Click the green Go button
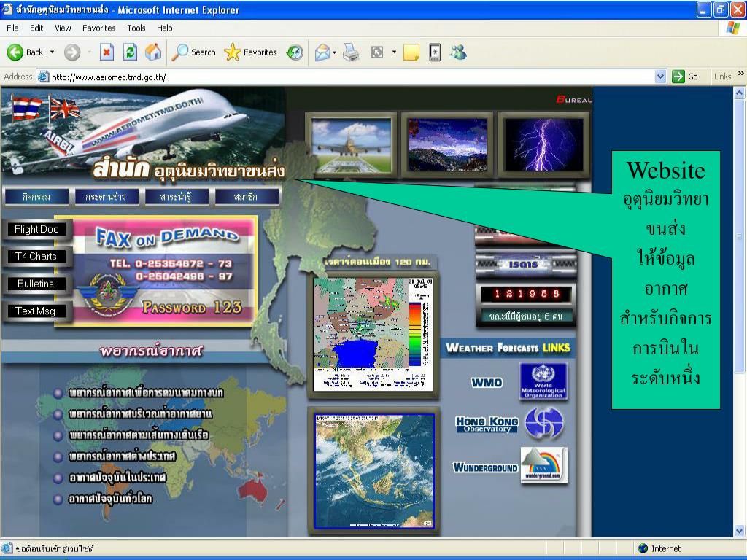Viewport: 747px width, 560px height. (685, 77)
